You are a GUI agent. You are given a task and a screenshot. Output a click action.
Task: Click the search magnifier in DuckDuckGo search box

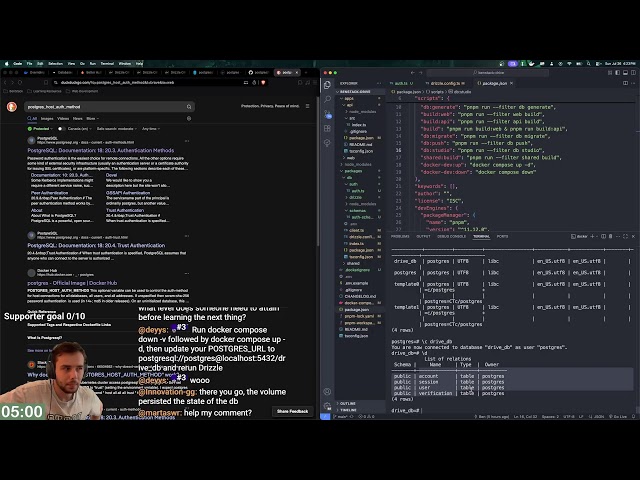[x=189, y=107]
